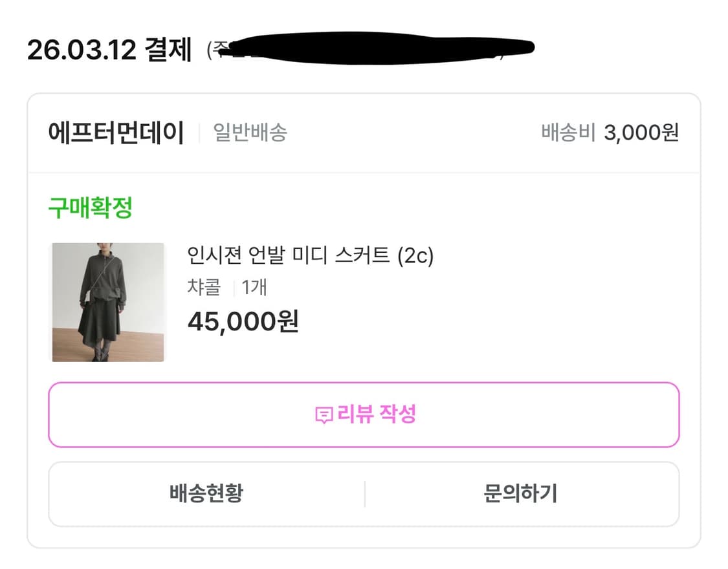
Task: Select the 배송현황 delivery status button
Action: (207, 493)
